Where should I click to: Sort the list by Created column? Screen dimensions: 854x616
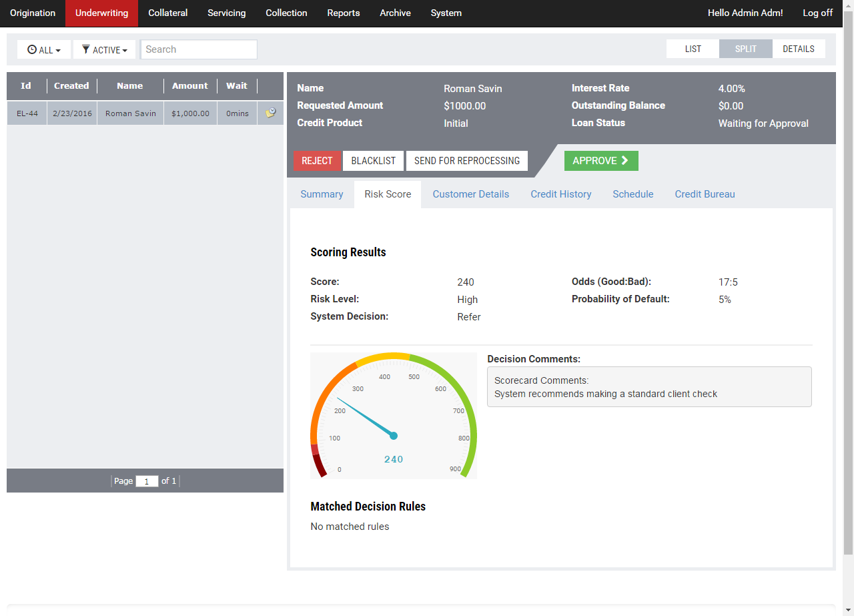pos(71,85)
